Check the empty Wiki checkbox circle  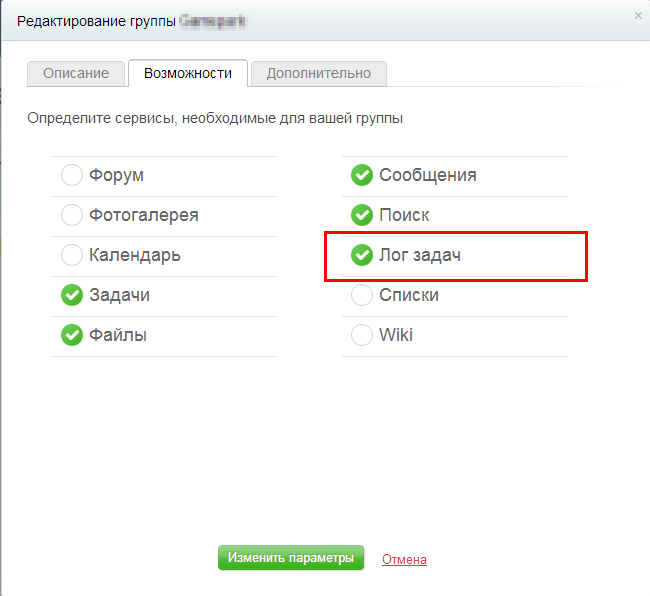point(362,335)
